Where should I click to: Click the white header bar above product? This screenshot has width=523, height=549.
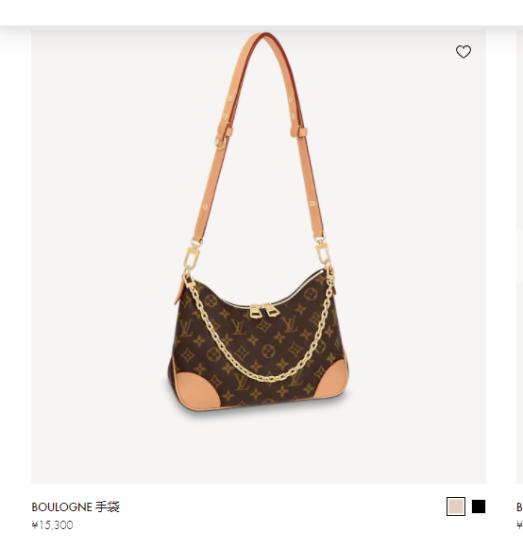(x=262, y=13)
